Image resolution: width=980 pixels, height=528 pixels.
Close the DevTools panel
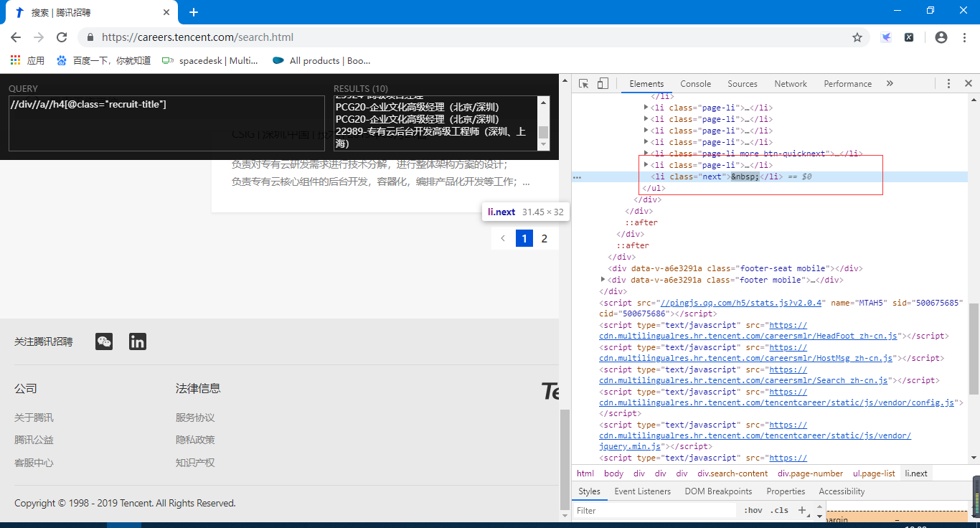point(968,84)
